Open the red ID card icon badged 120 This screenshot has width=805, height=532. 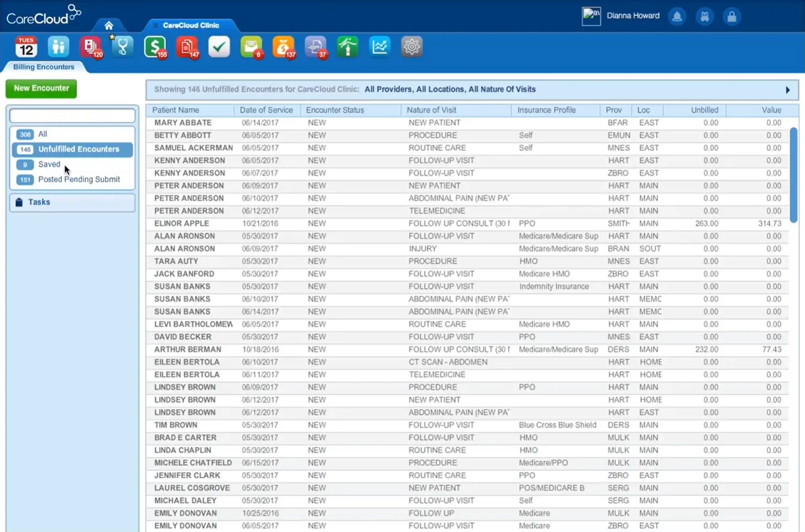91,47
